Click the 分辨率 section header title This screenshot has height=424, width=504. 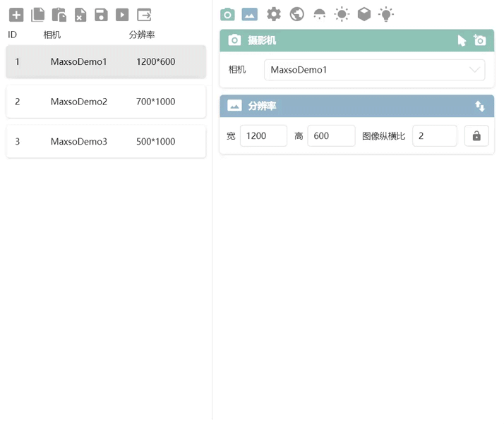coord(262,106)
